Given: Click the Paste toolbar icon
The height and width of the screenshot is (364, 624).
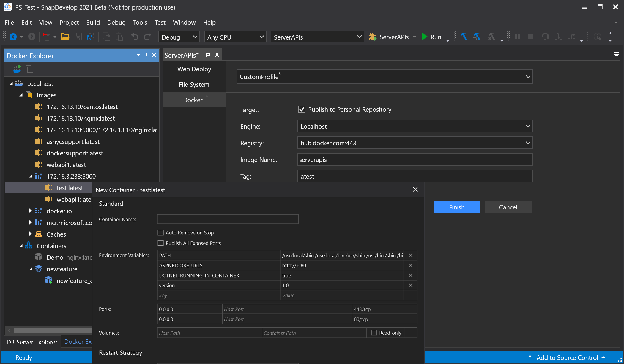Looking at the screenshot, I should (119, 37).
